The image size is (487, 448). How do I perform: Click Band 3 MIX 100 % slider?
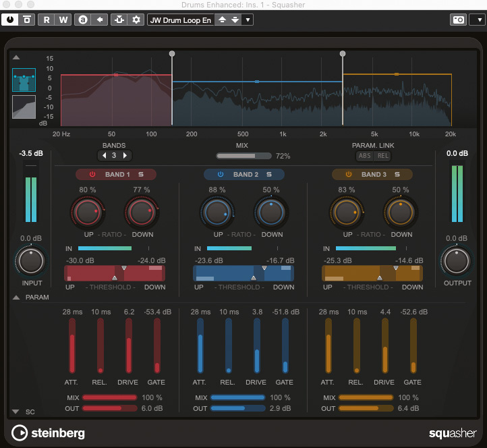[366, 397]
